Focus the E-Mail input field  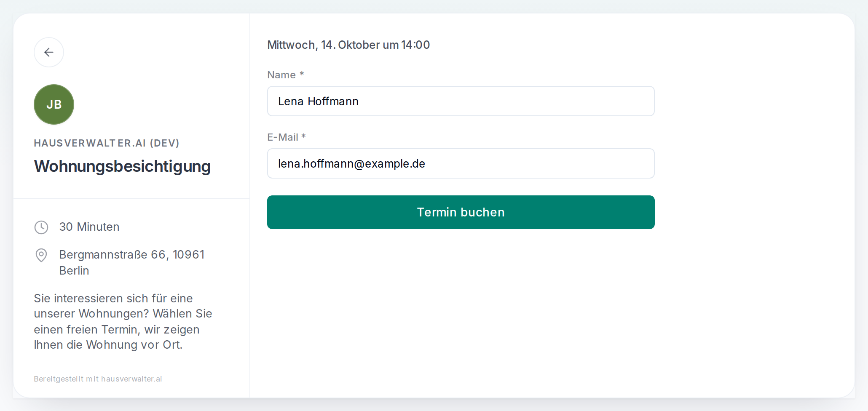click(461, 163)
